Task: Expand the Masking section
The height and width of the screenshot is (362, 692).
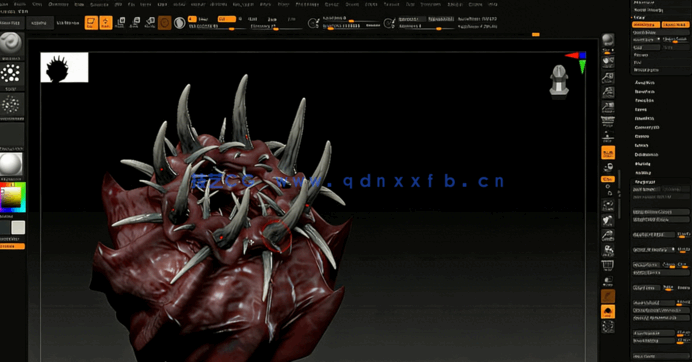Action: coord(643,164)
